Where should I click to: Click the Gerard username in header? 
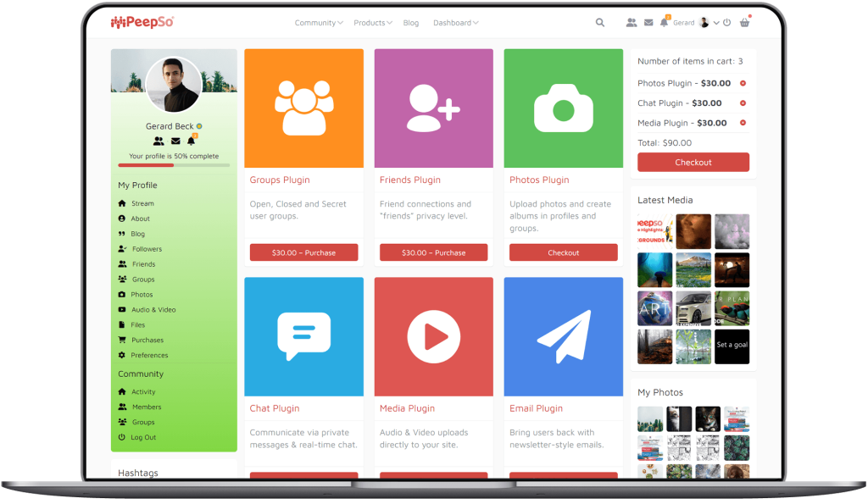[x=684, y=23]
